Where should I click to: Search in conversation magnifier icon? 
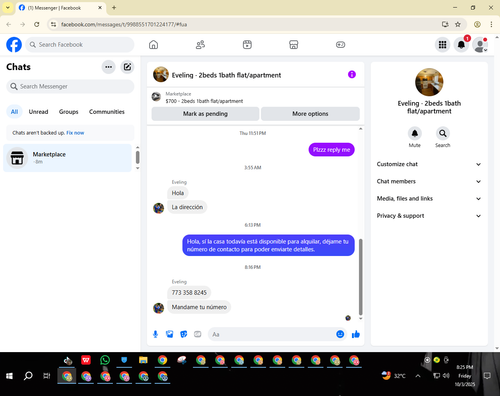click(443, 133)
